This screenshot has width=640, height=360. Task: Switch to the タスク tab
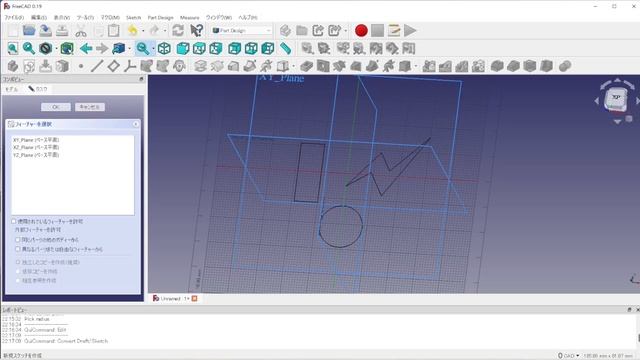click(38, 89)
